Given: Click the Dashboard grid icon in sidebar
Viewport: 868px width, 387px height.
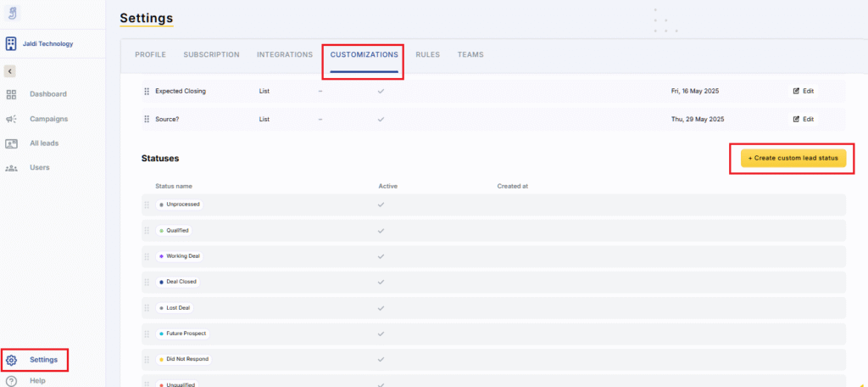Looking at the screenshot, I should [11, 94].
